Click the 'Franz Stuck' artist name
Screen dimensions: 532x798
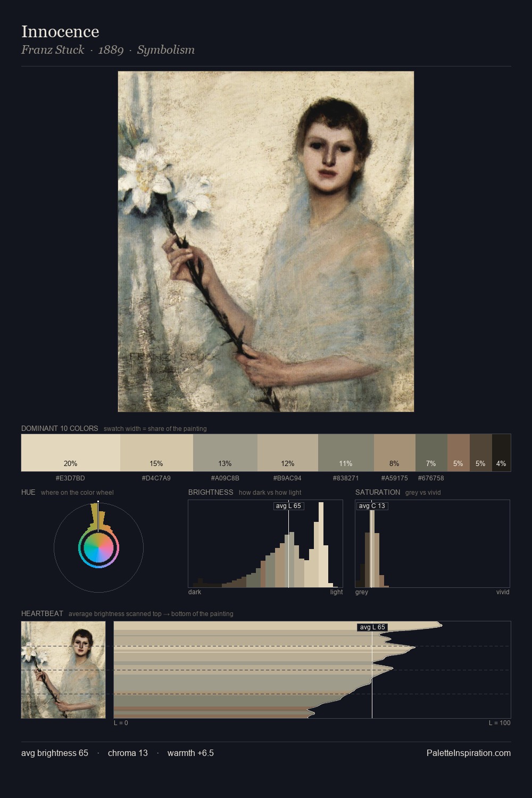coord(53,50)
